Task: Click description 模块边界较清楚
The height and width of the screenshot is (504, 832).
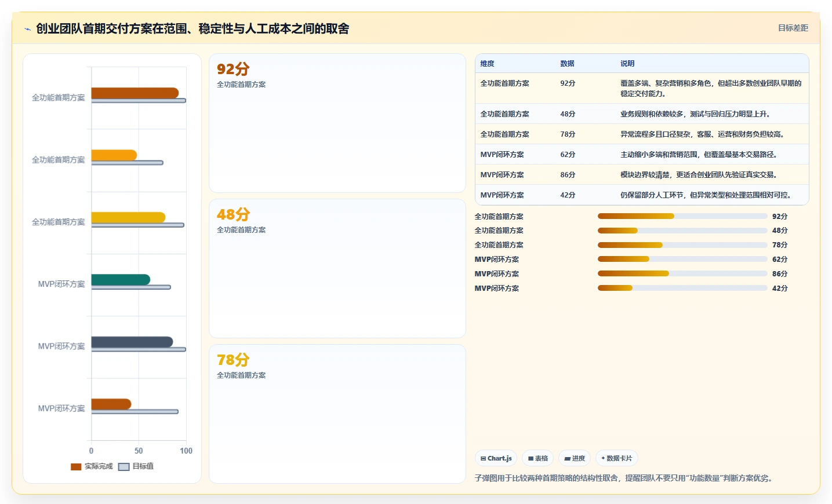Action: (x=699, y=175)
